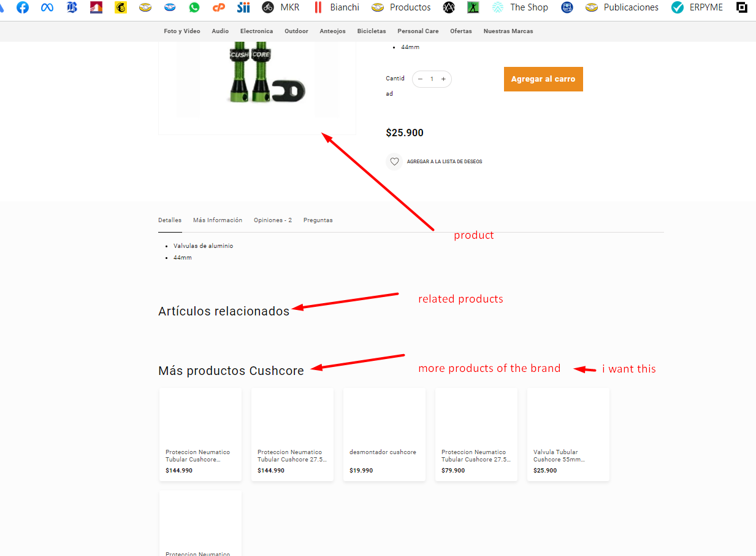
Task: Click the $79.900 price text
Action: 453,471
